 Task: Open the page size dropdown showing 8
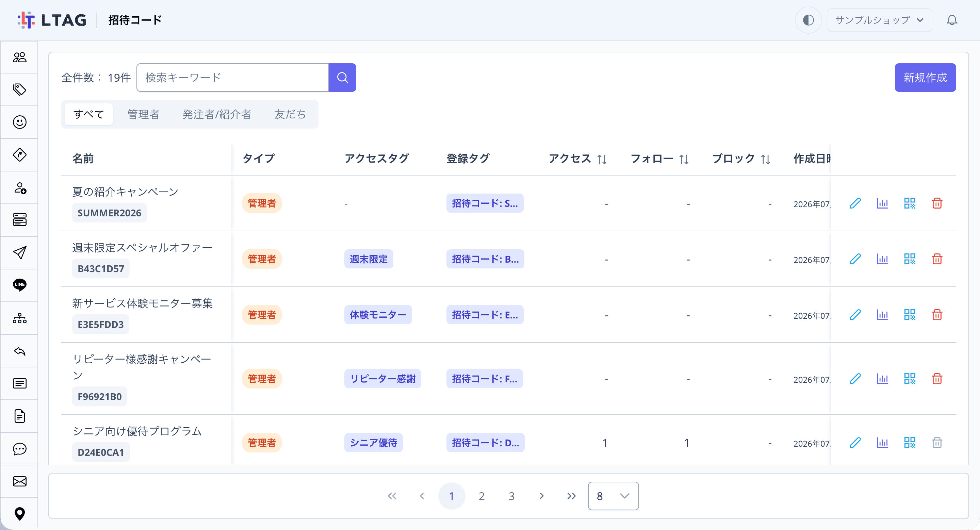click(x=613, y=496)
